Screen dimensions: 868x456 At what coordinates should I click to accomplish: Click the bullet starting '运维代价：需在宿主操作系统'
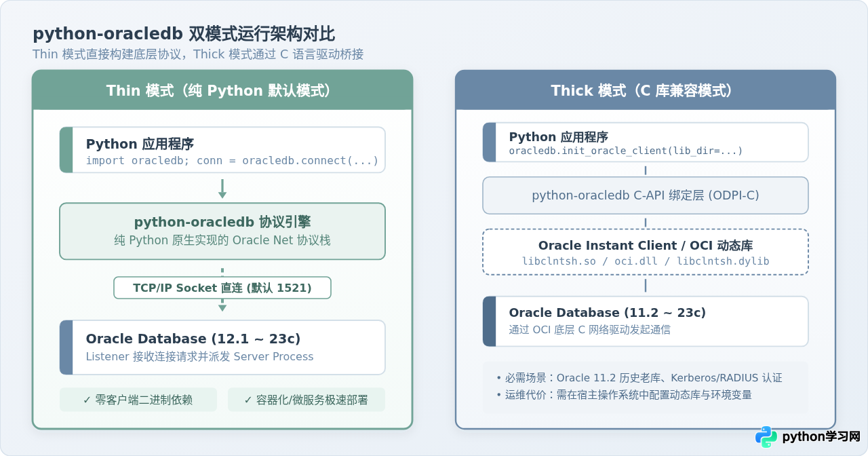[623, 394]
